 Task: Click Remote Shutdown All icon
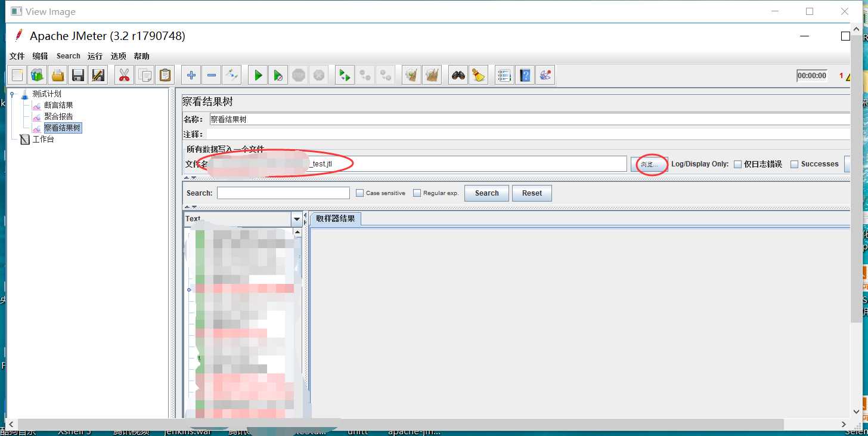click(385, 75)
